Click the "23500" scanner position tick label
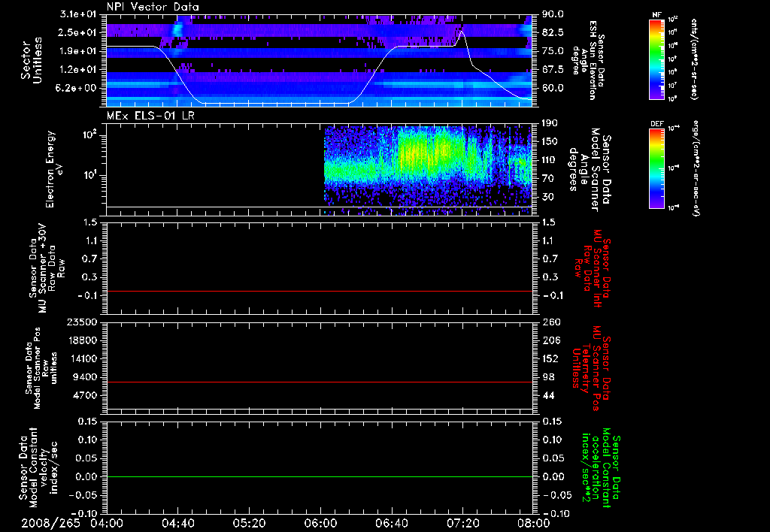The width and height of the screenshot is (770, 532). click(x=83, y=322)
